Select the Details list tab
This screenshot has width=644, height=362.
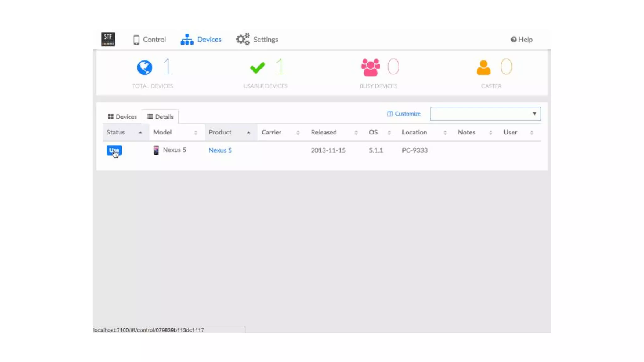coord(160,117)
